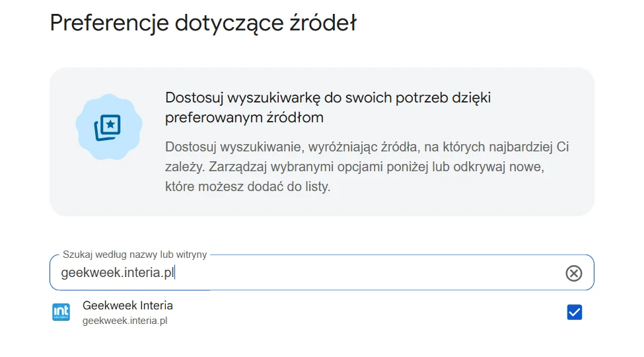
Task: Click the 'geekweek.interia.pl' URL under result
Action: [125, 321]
